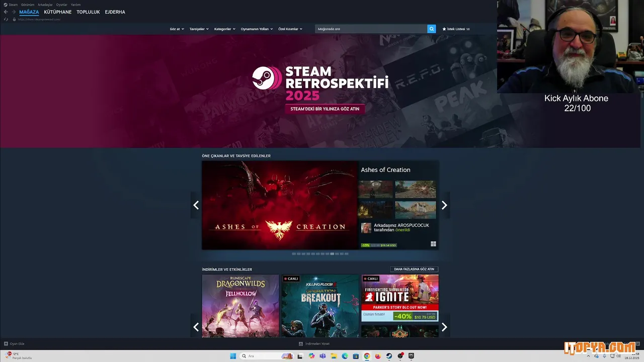Click the store URL address text
This screenshot has height=362, width=644.
39,19
